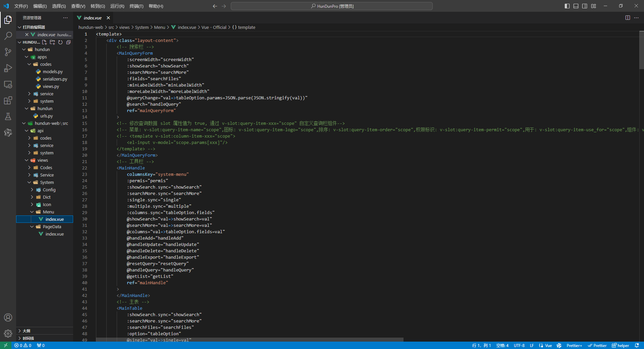Open the Manage gear settings
This screenshot has width=644, height=349.
point(8,334)
